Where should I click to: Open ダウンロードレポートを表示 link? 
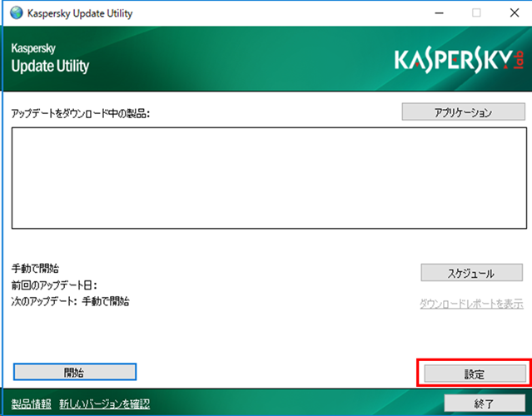(x=471, y=304)
